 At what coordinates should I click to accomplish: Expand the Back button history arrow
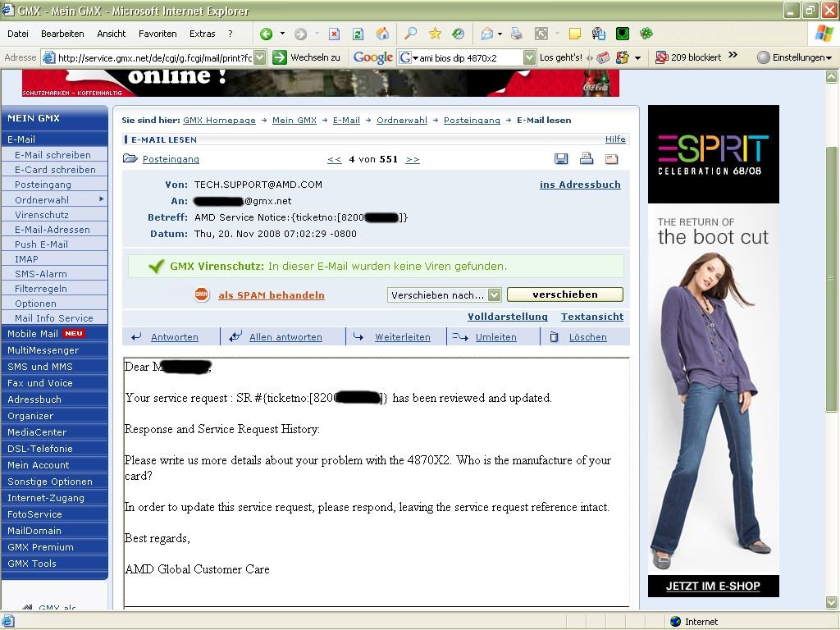[x=282, y=34]
